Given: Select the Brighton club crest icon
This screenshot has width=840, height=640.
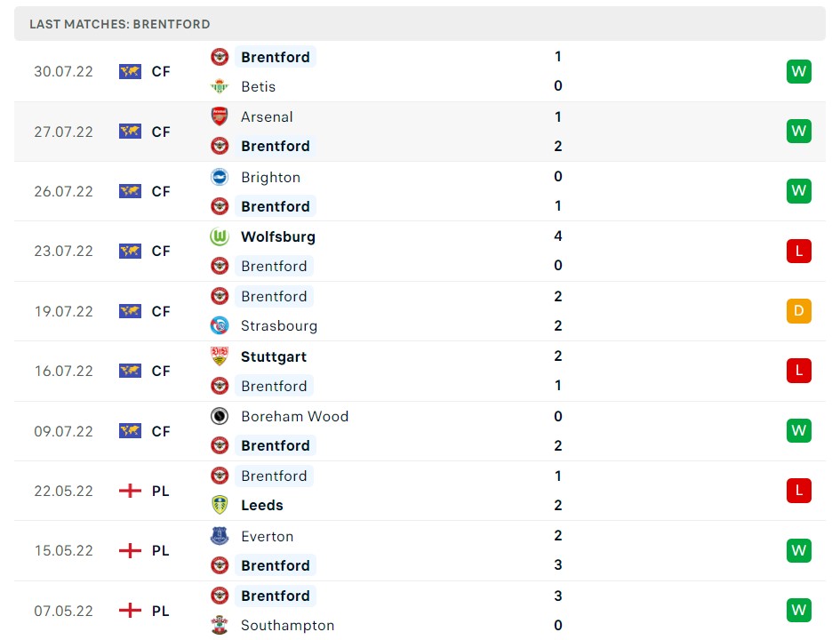Looking at the screenshot, I should 220,177.
